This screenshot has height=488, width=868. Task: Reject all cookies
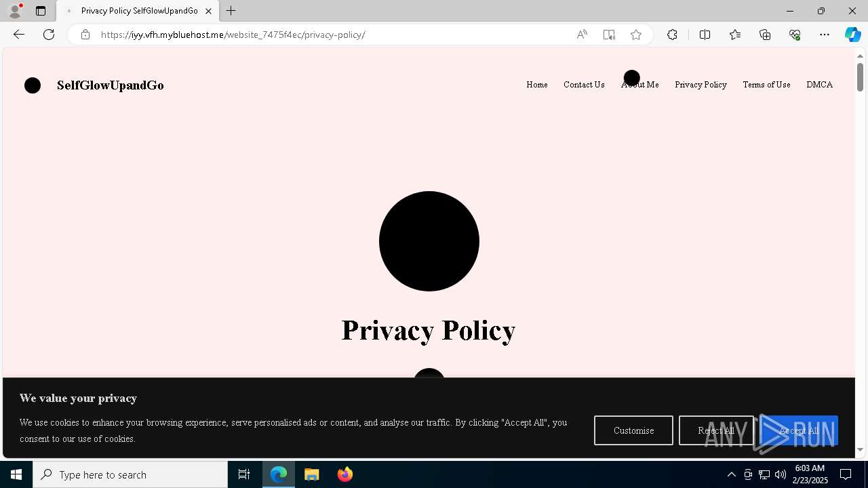tap(716, 430)
